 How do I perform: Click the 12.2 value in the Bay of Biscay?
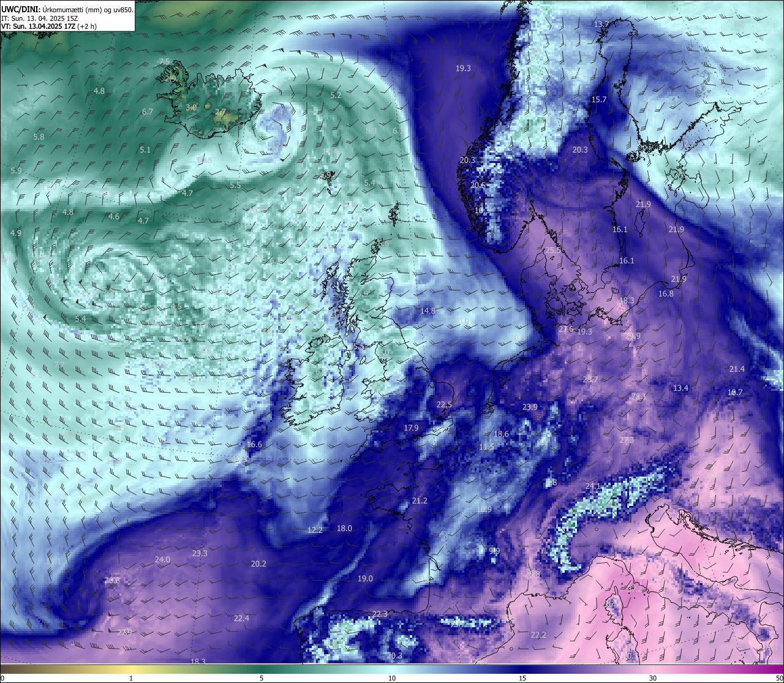tap(315, 530)
